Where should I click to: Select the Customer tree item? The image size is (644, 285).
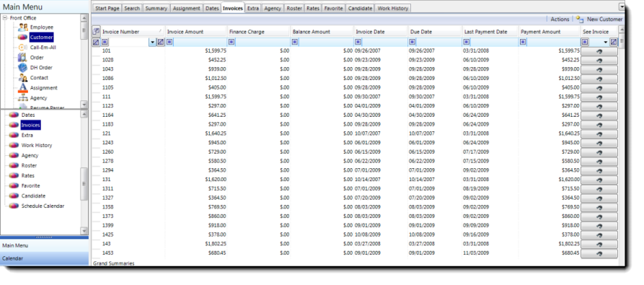tap(41, 38)
